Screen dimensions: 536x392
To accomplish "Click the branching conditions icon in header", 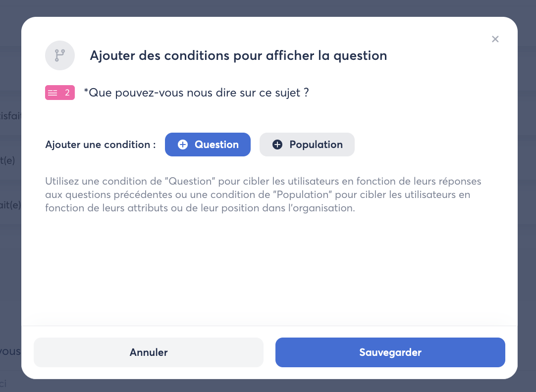I will pyautogui.click(x=59, y=55).
